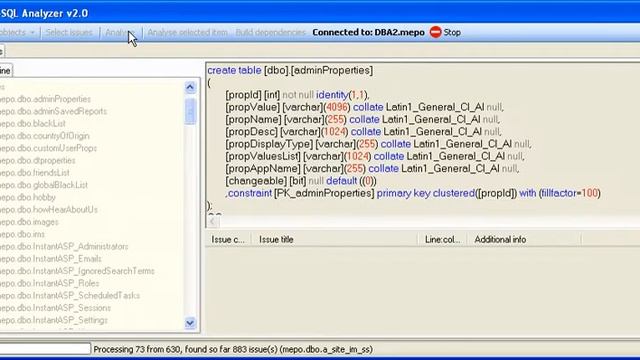Select mepo.dbo.InstantASP_Sessions in list
Screen dimensions: 640x360
tap(56, 308)
